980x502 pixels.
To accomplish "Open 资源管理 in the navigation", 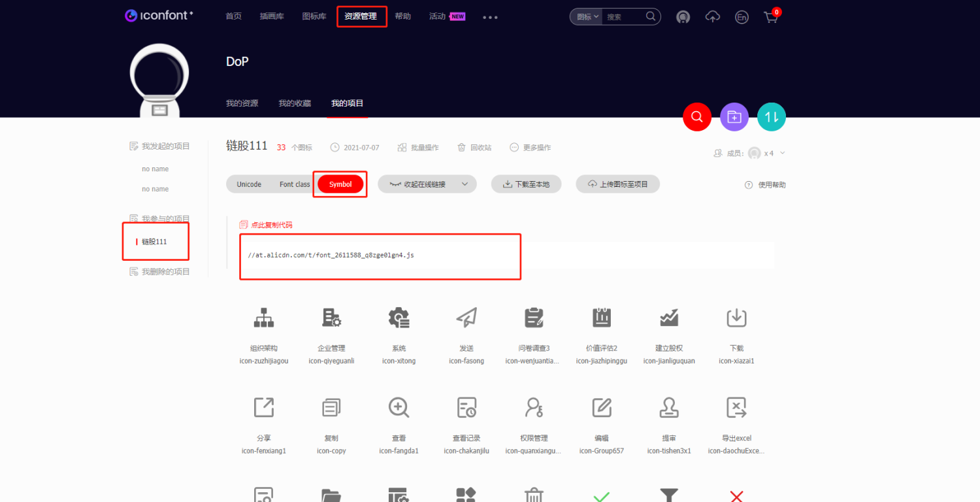I will (361, 16).
